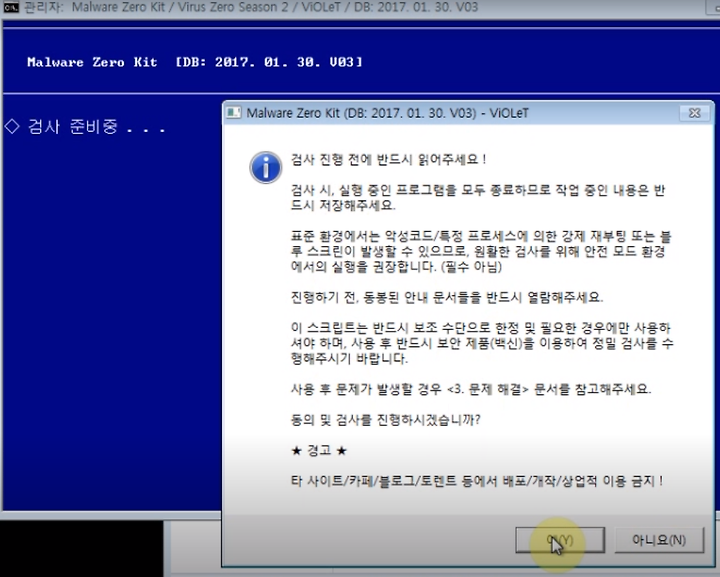This screenshot has height=577, width=720.
Task: Click the console header text 'Malware Zero Kit [DB: 2017. 01. 30. V03]'
Action: [x=195, y=62]
